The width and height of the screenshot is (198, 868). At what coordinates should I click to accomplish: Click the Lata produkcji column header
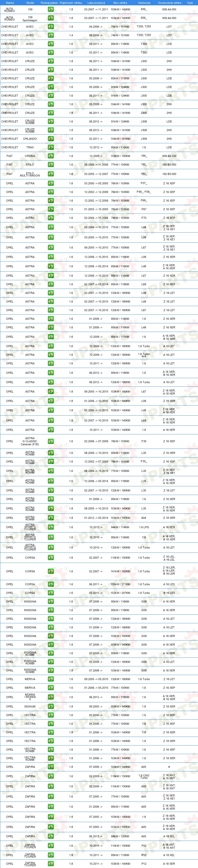click(96, 3)
